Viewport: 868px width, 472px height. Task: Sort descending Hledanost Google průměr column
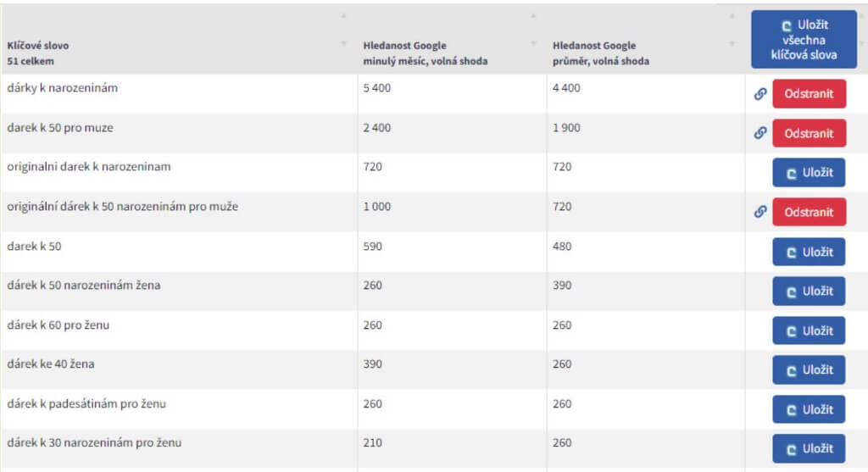point(732,43)
